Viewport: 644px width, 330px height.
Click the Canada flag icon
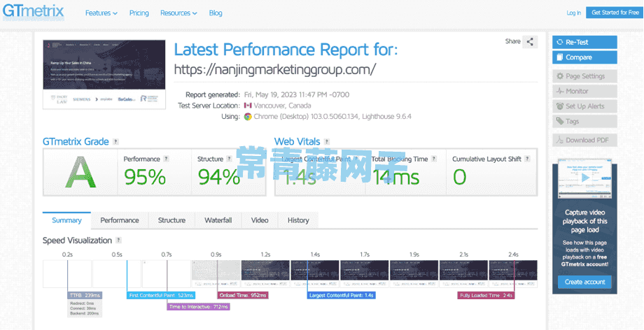[248, 106]
